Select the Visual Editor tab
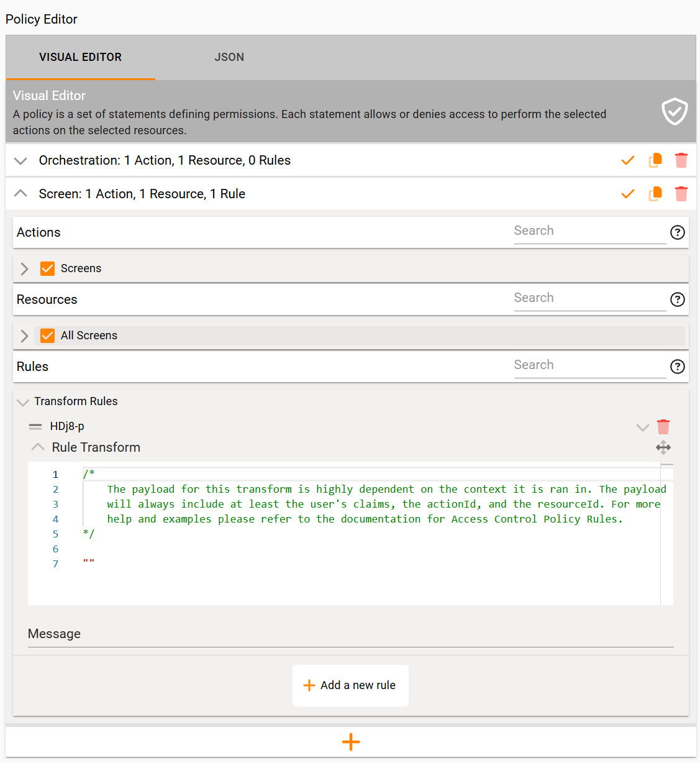This screenshot has height=763, width=700. [80, 57]
